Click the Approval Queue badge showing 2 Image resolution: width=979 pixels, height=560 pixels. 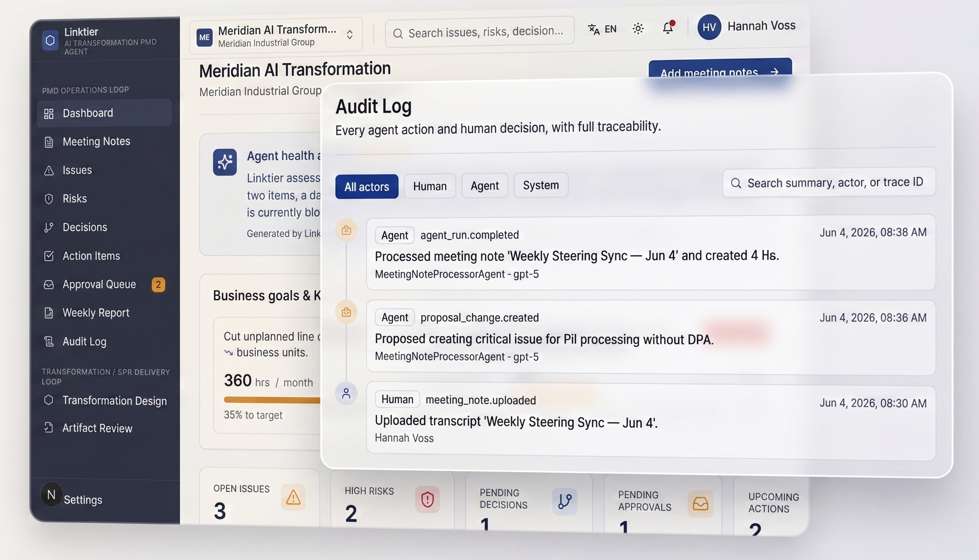tap(158, 285)
